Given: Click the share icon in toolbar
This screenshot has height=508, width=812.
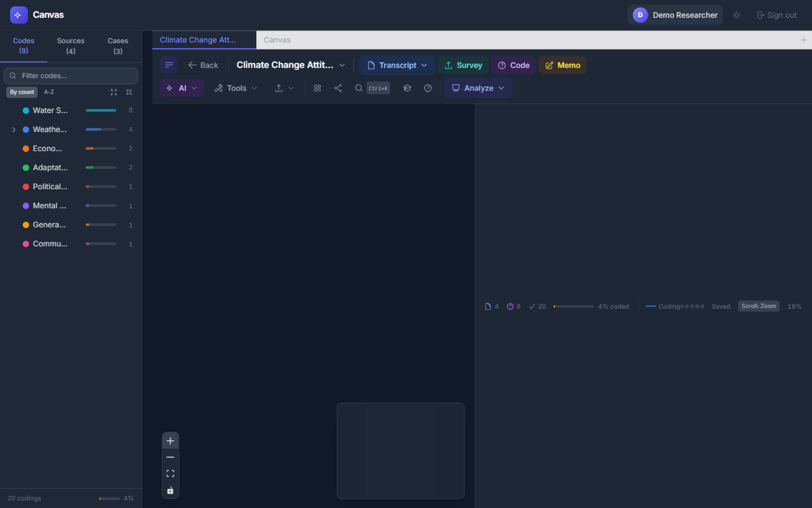Looking at the screenshot, I should point(338,88).
